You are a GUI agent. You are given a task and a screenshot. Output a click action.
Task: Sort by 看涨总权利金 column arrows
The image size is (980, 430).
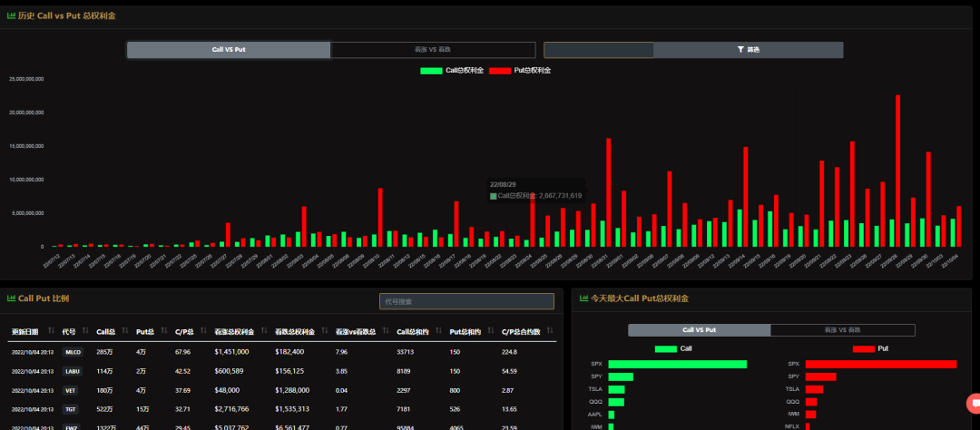(x=264, y=330)
